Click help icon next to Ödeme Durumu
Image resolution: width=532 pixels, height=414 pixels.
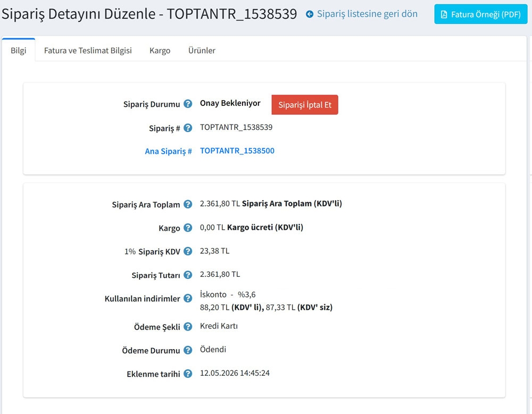click(188, 350)
